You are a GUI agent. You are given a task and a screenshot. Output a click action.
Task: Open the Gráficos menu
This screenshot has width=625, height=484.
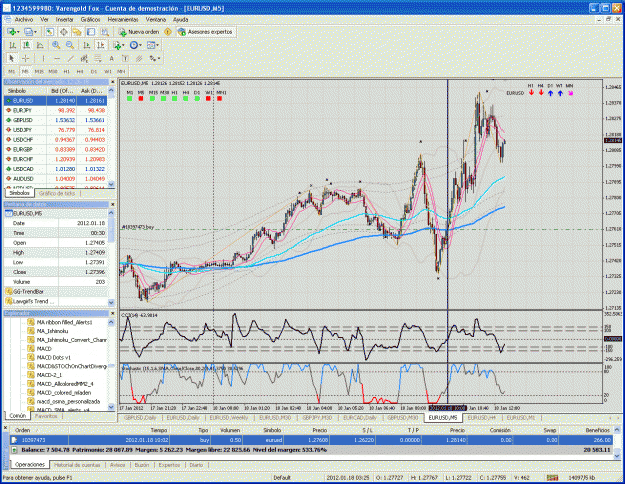point(90,20)
